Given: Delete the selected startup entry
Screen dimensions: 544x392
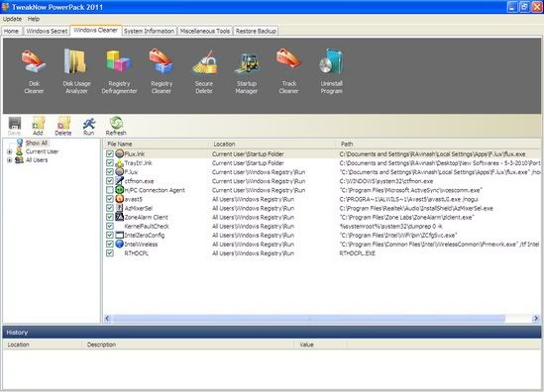Looking at the screenshot, I should 63,126.
